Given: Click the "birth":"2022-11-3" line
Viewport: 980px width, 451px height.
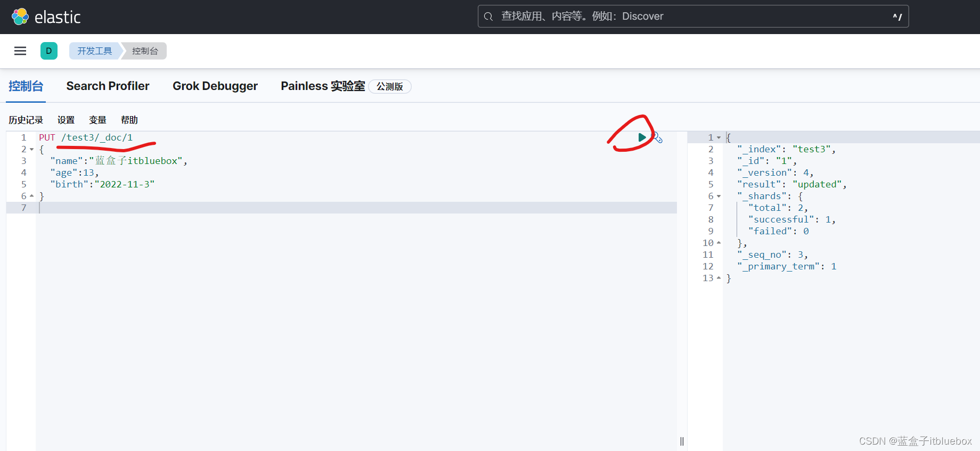Looking at the screenshot, I should (x=102, y=184).
